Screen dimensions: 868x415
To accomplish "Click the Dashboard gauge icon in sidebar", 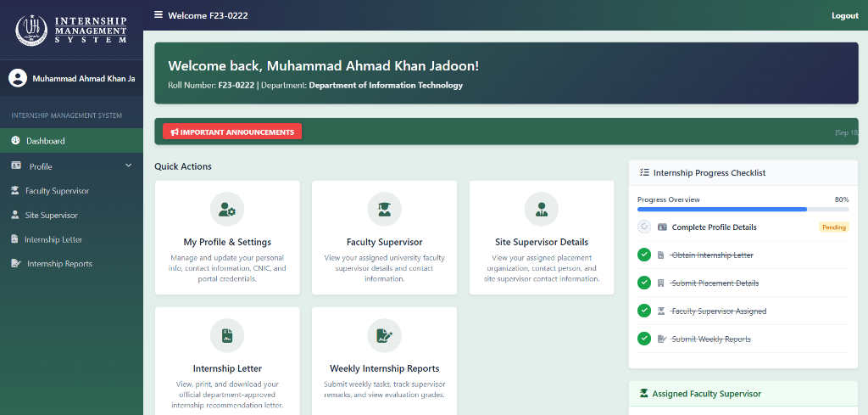I will pos(15,141).
